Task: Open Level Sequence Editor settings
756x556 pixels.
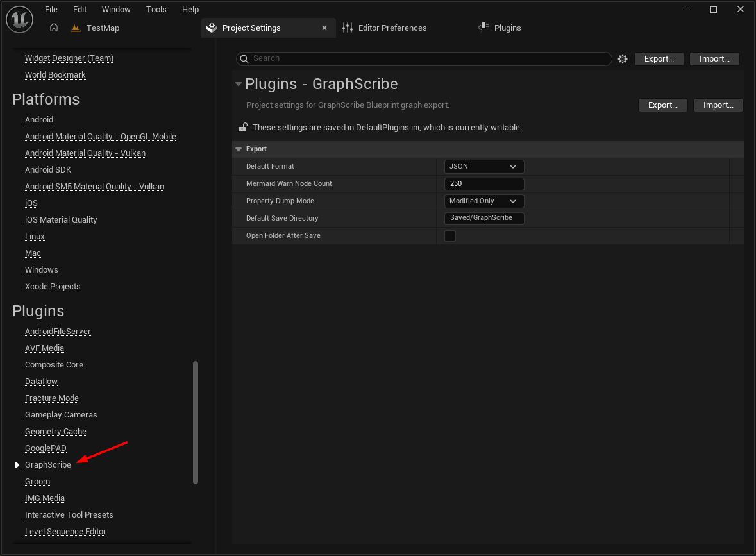Action: coord(65,532)
